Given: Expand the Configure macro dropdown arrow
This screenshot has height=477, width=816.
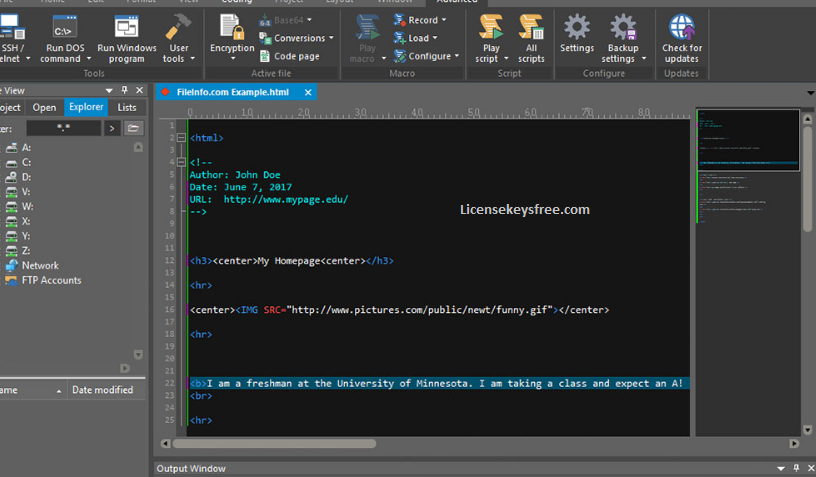Looking at the screenshot, I should (457, 56).
